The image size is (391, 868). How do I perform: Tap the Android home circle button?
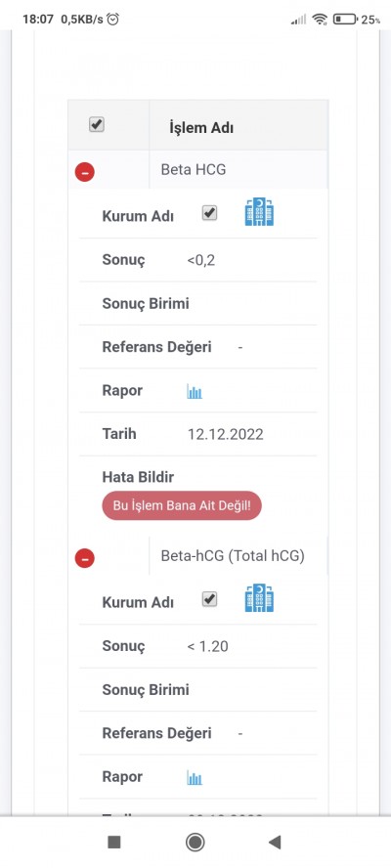[195, 843]
